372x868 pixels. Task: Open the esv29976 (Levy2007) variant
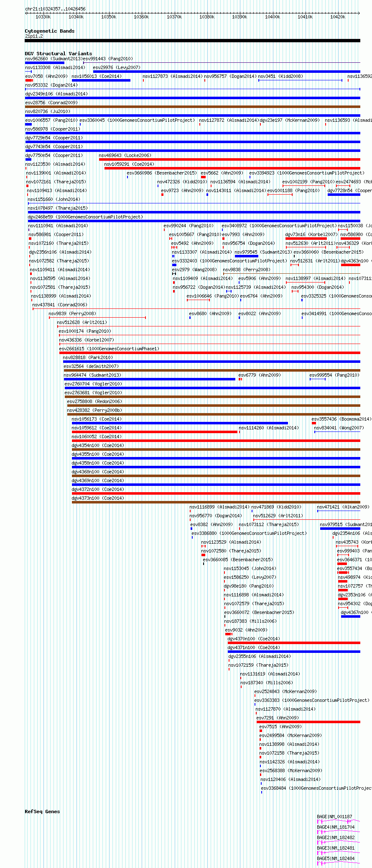tap(117, 68)
